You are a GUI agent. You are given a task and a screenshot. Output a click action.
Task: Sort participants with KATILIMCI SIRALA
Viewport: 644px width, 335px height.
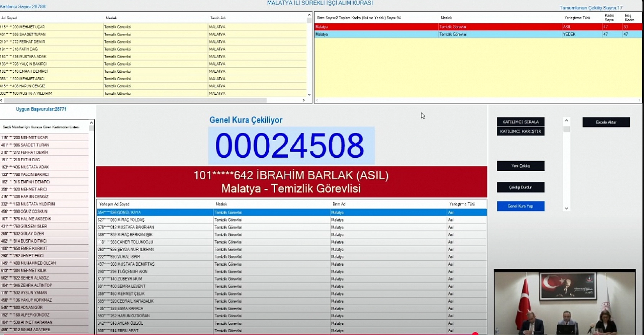pyautogui.click(x=520, y=122)
